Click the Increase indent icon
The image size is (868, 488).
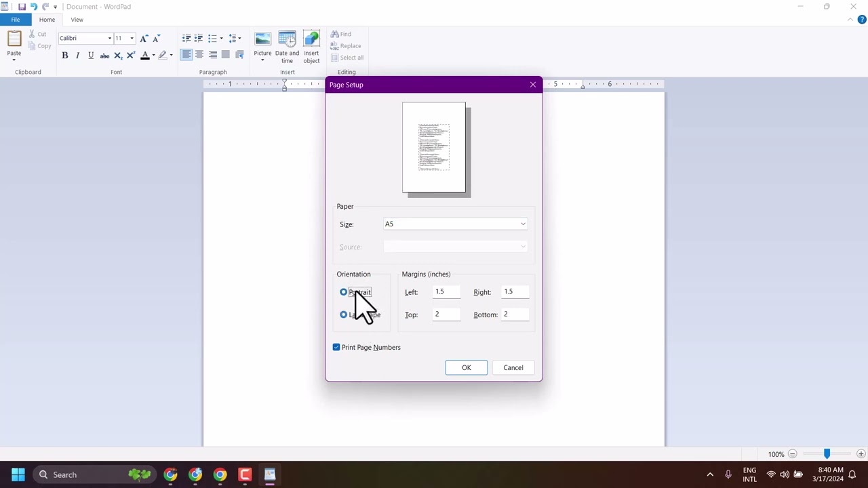[199, 38]
